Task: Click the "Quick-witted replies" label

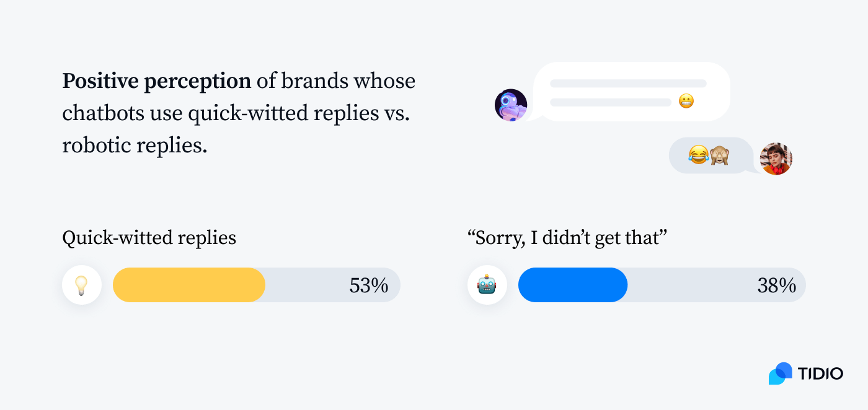Action: pyautogui.click(x=149, y=238)
